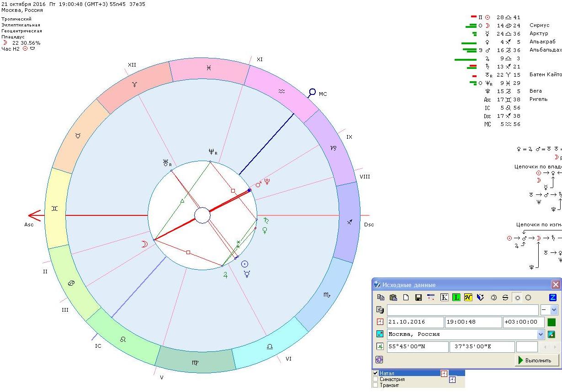Click the blue Z icon
The width and height of the screenshot is (562, 392).
pyautogui.click(x=552, y=298)
